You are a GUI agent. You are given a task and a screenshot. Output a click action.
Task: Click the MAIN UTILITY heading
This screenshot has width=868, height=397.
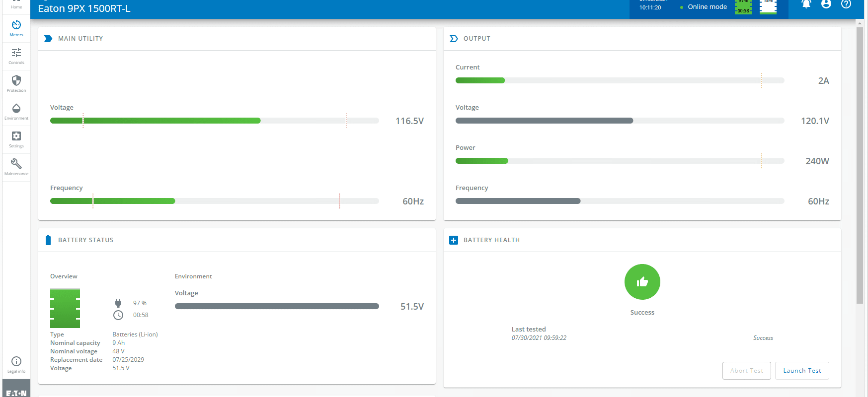pos(80,39)
